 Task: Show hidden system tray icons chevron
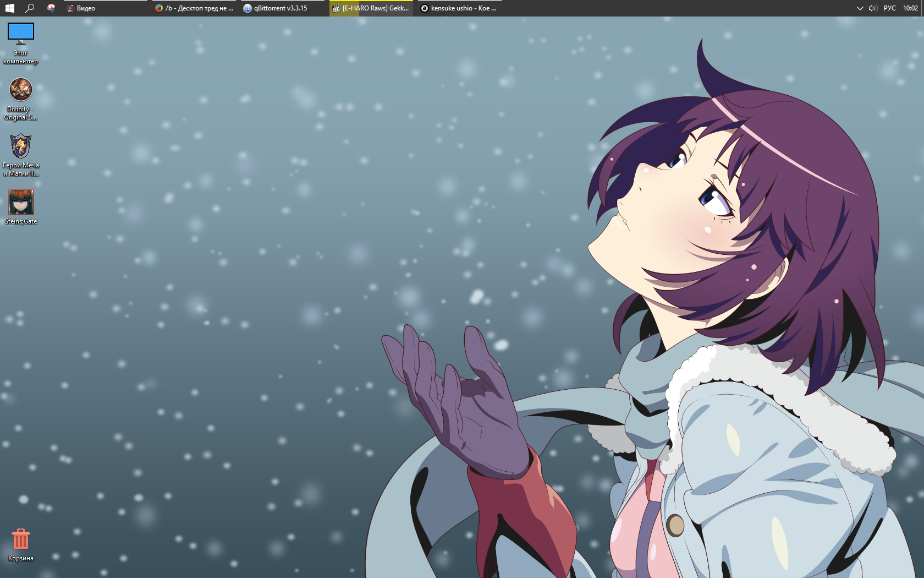click(x=860, y=8)
